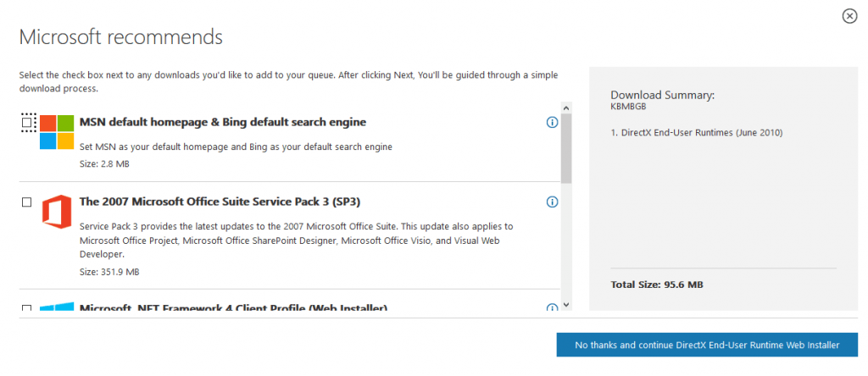868x376 pixels.
Task: Click the blue Windows logo for .NET Framework
Action: pyautogui.click(x=57, y=307)
